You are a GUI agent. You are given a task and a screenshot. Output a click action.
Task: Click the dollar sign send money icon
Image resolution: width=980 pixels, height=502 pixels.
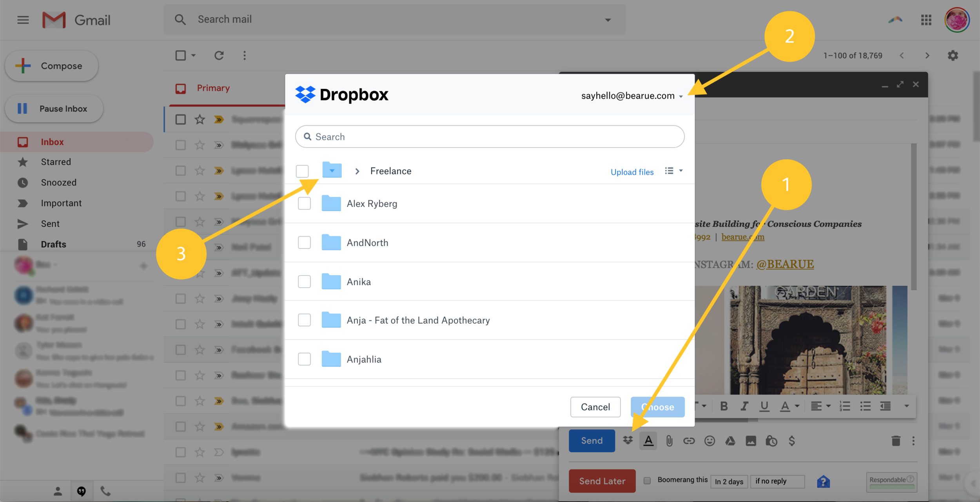click(791, 441)
